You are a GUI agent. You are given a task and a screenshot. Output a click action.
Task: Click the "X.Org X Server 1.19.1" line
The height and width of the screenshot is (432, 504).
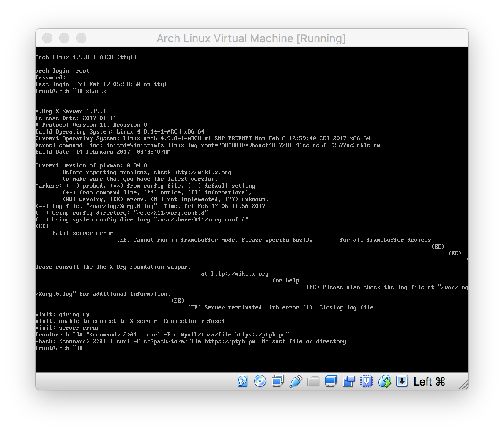point(71,111)
